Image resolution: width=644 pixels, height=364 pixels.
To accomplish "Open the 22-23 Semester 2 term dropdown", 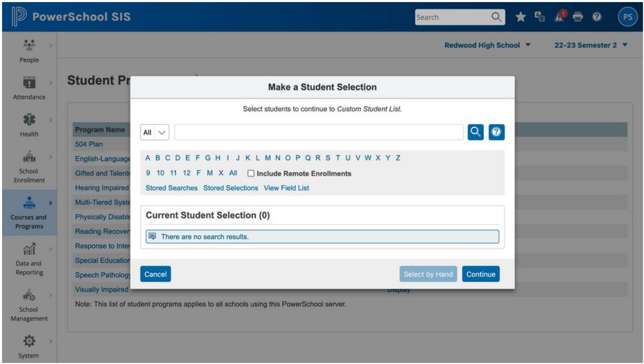I will pos(591,45).
